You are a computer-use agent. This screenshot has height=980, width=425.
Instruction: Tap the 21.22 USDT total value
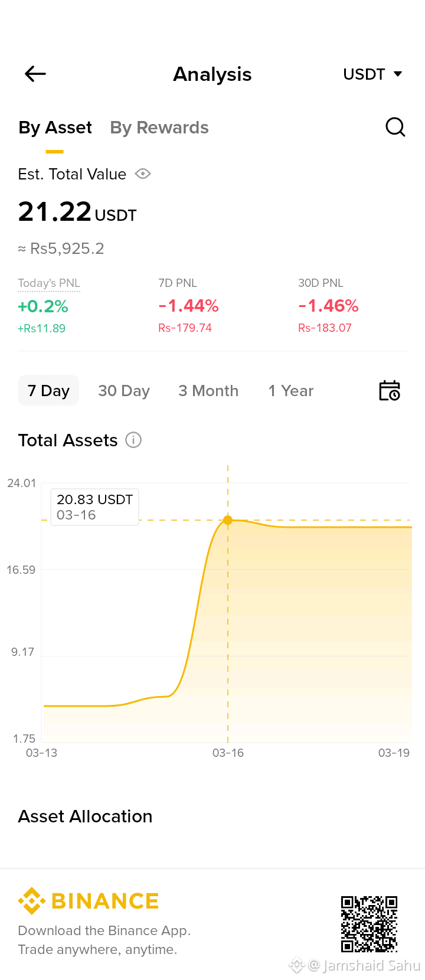pyautogui.click(x=77, y=213)
